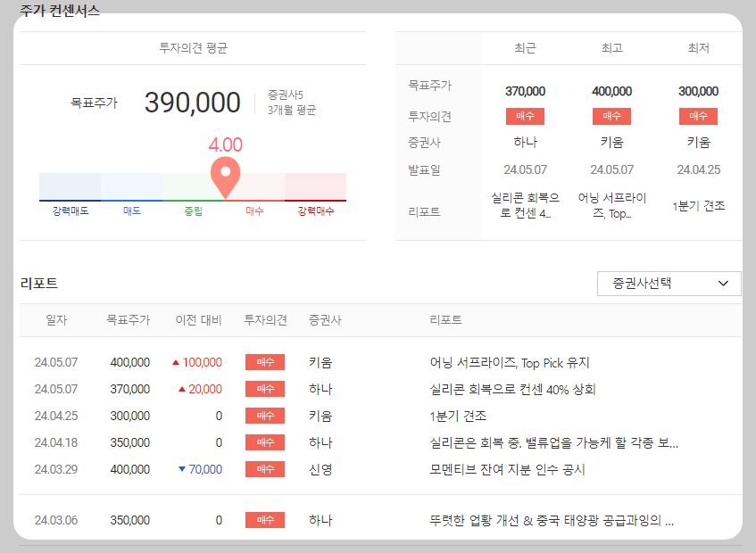Click the 증권사5 3개월 평균 note
This screenshot has height=553, width=756.
(x=292, y=102)
